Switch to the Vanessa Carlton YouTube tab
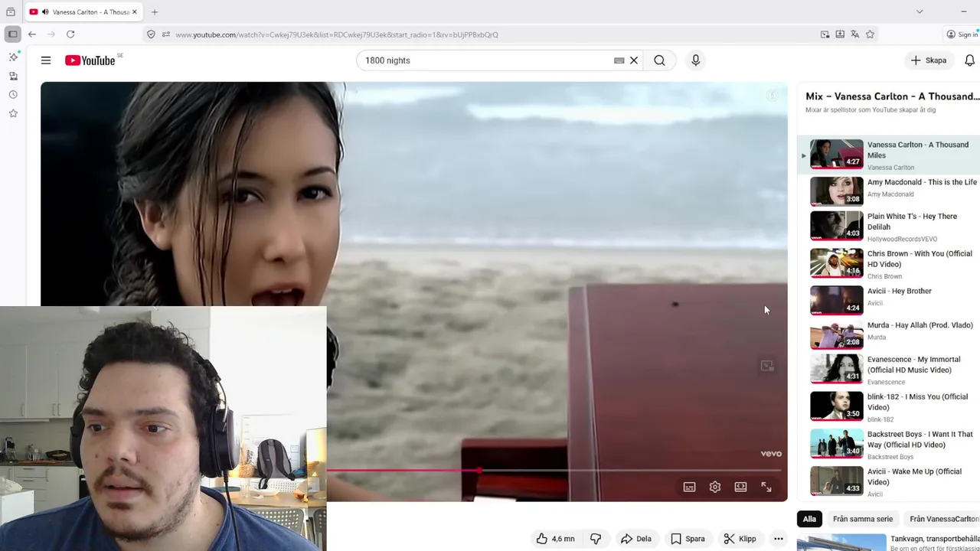Viewport: 980px width, 551px height. tap(84, 12)
